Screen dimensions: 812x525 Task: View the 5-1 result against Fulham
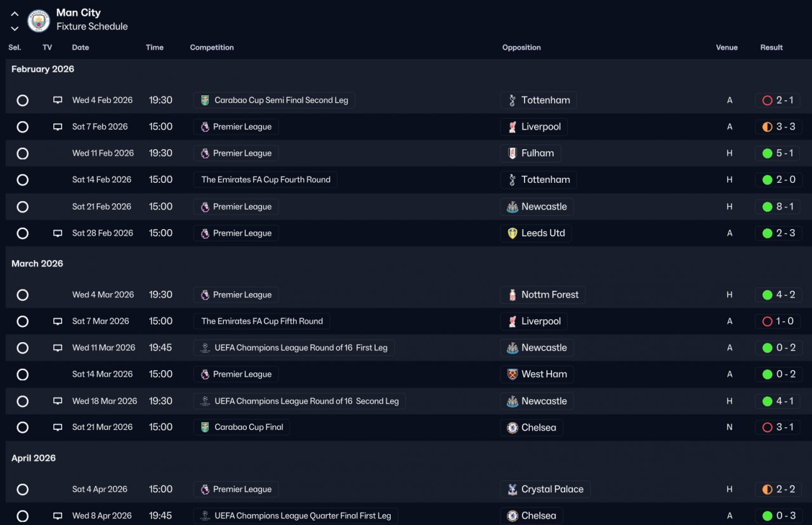pos(778,153)
